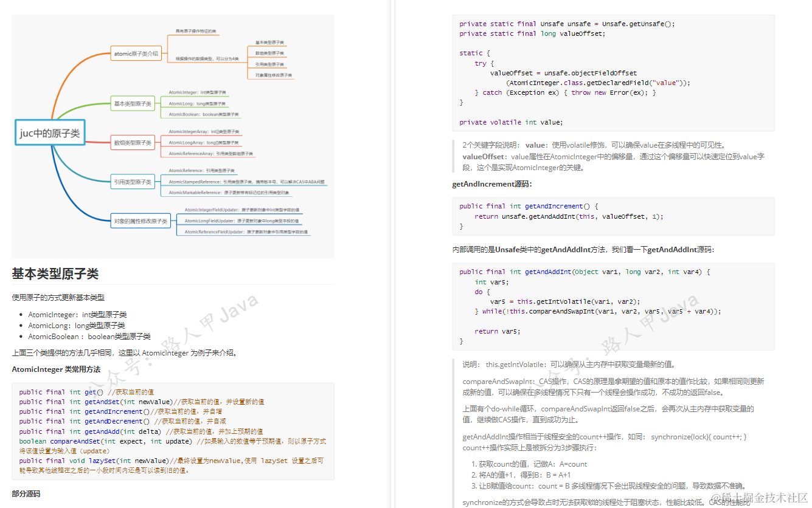Click code line while(!this.compareAndSwapInt(...))
This screenshot has height=508, width=812.
[597, 311]
